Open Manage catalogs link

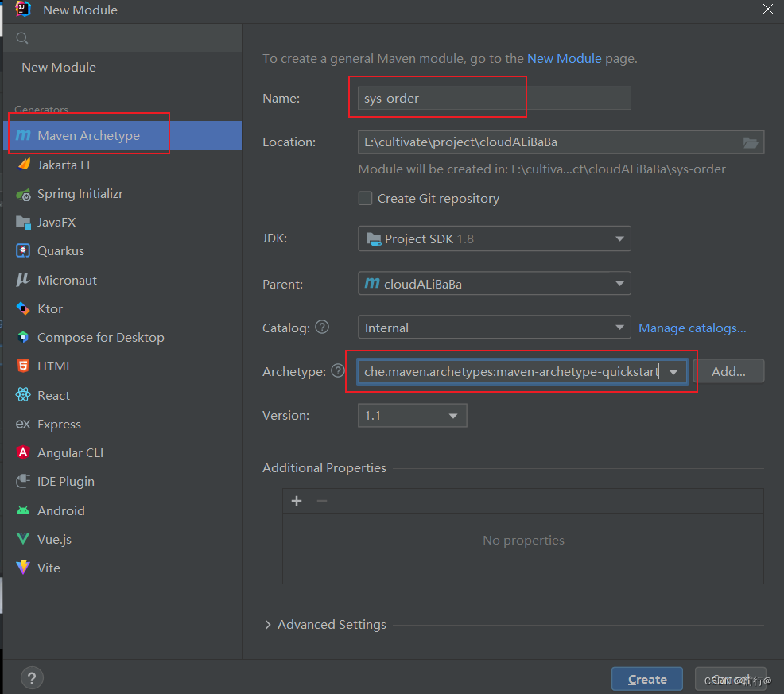coord(692,328)
